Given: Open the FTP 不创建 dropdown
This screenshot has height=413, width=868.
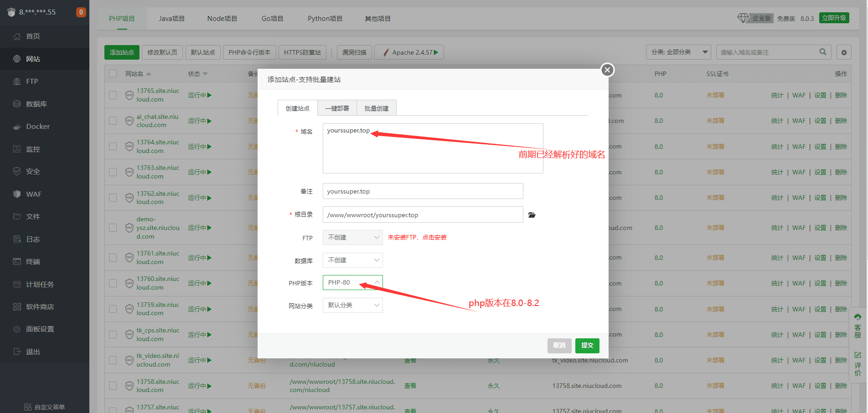Looking at the screenshot, I should click(352, 237).
